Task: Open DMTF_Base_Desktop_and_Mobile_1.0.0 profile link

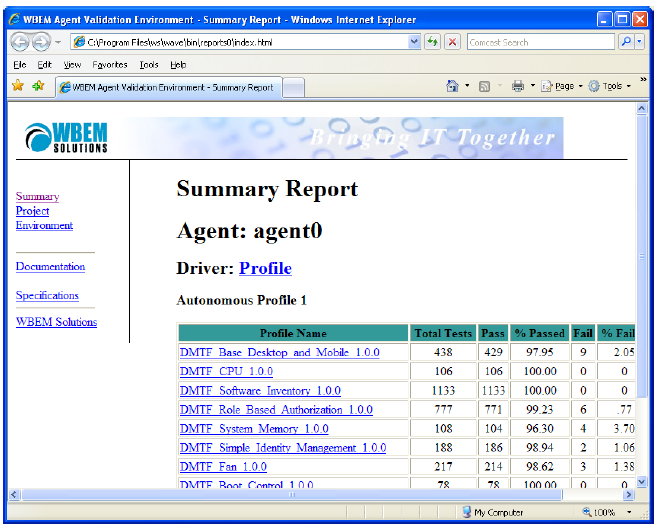Action: click(x=279, y=352)
